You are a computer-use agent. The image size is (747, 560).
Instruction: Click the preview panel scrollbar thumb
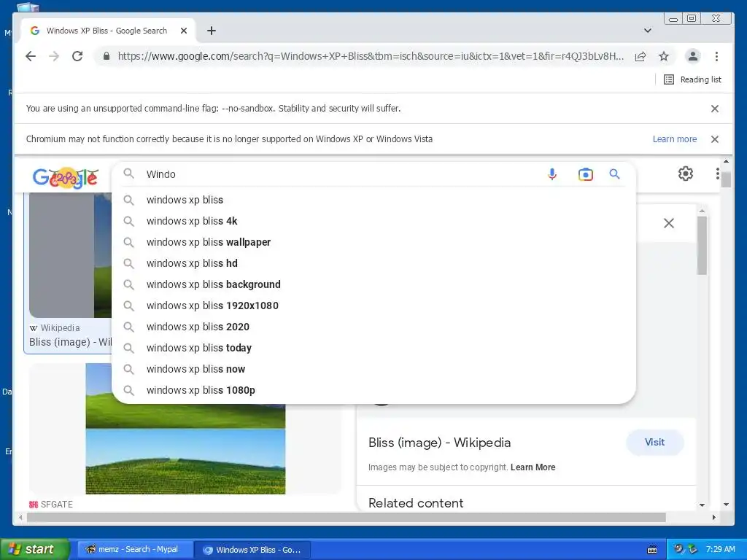702,245
